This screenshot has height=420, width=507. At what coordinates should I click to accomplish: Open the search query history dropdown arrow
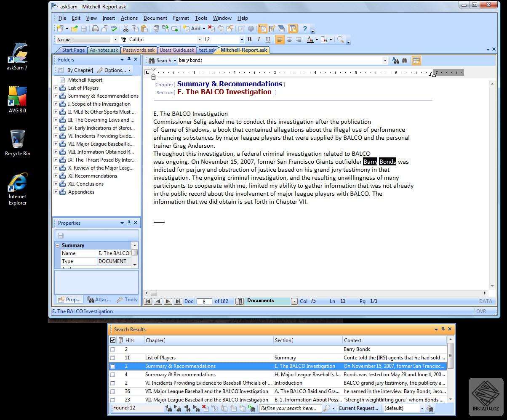click(384, 61)
